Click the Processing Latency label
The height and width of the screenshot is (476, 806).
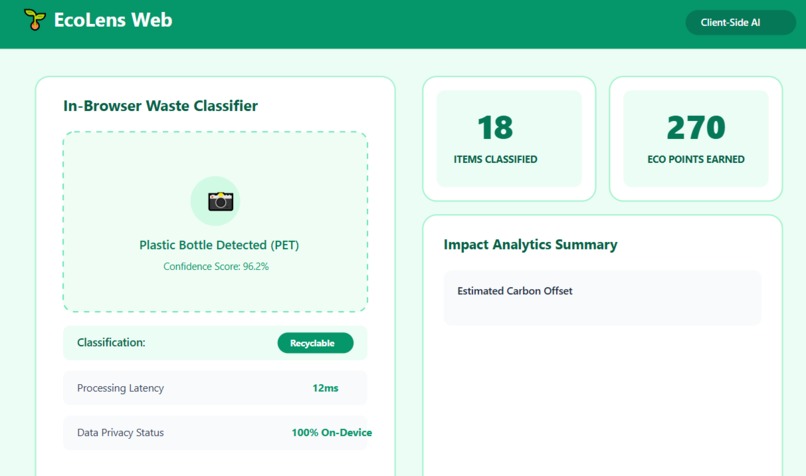click(x=120, y=388)
